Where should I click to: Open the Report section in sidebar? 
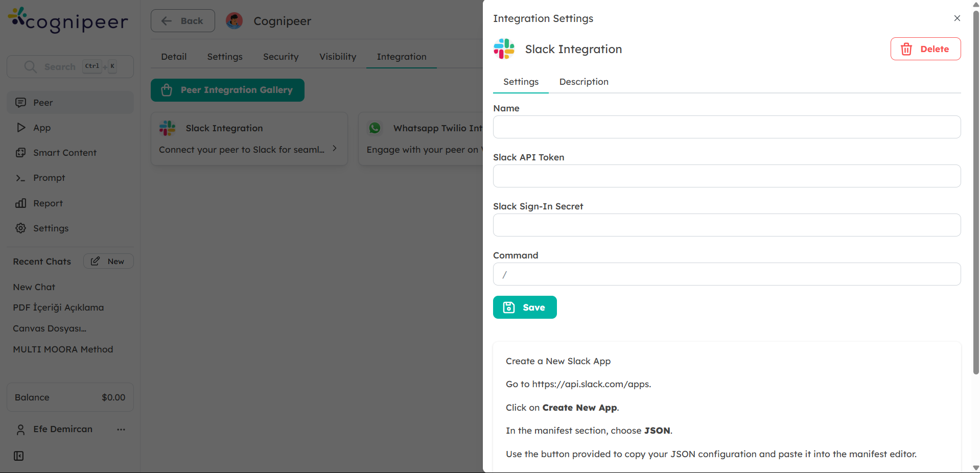(x=48, y=203)
